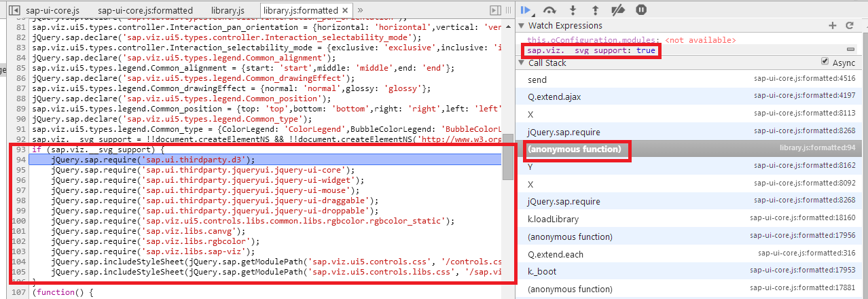Close the library.js:formatted tab
This screenshot has height=299, width=868.
(x=346, y=11)
